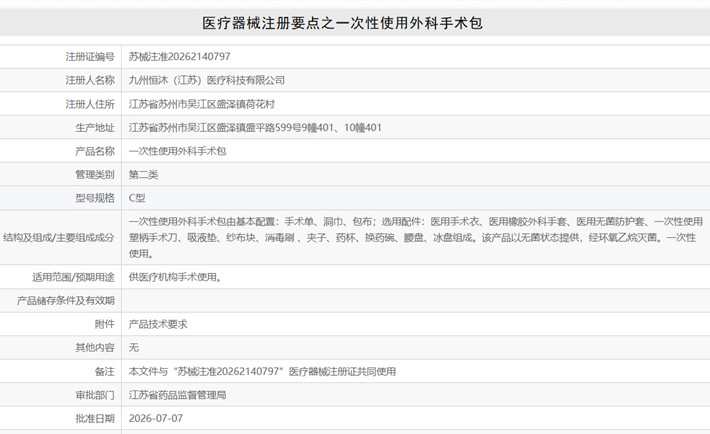Select the label 管理类别

[95, 174]
